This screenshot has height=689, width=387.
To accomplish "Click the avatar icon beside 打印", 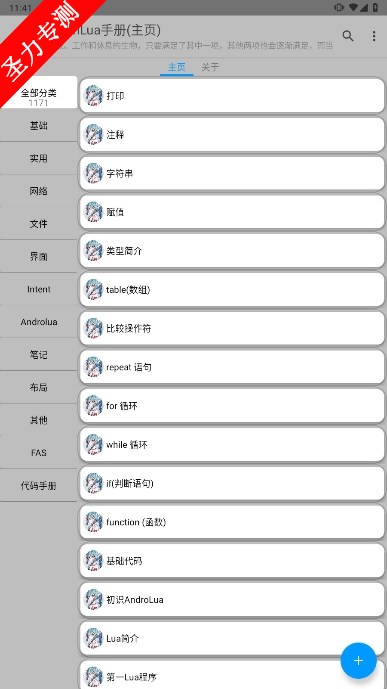I will click(x=93, y=96).
